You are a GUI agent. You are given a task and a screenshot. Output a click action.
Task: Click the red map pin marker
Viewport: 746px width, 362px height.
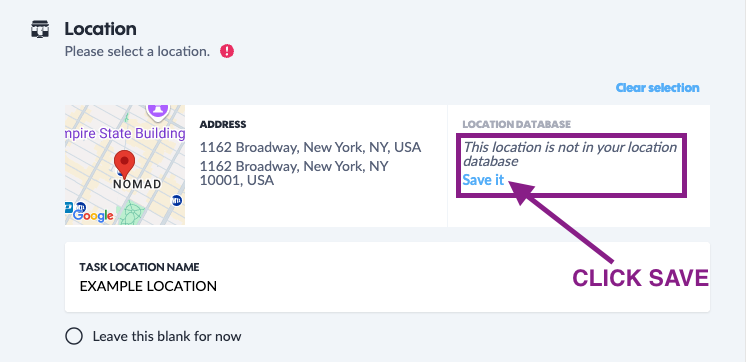coord(125,164)
